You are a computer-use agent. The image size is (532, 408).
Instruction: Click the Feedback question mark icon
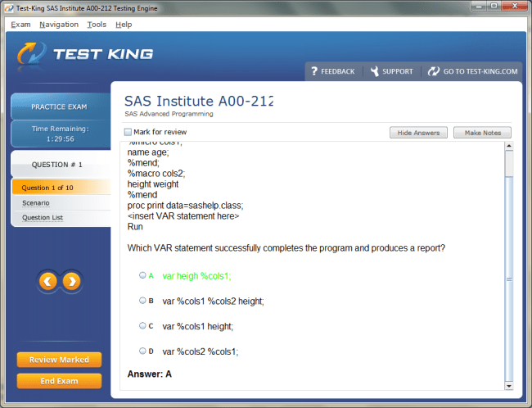tap(314, 71)
